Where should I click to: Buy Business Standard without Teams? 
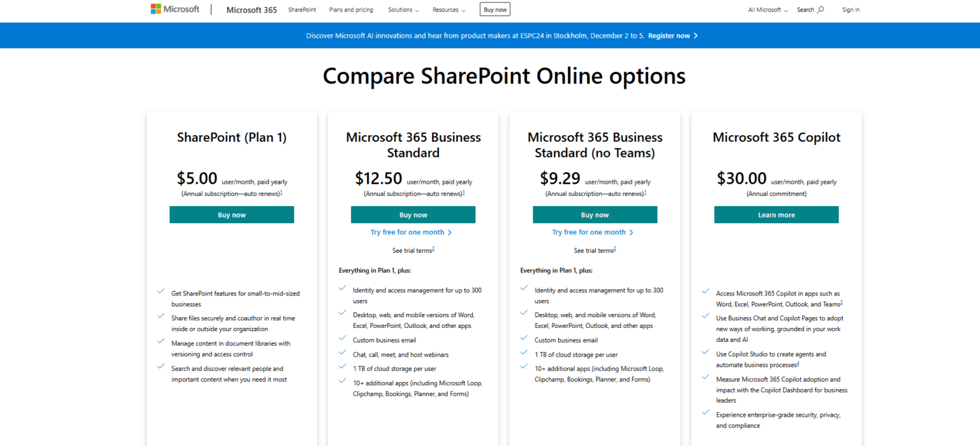click(594, 214)
